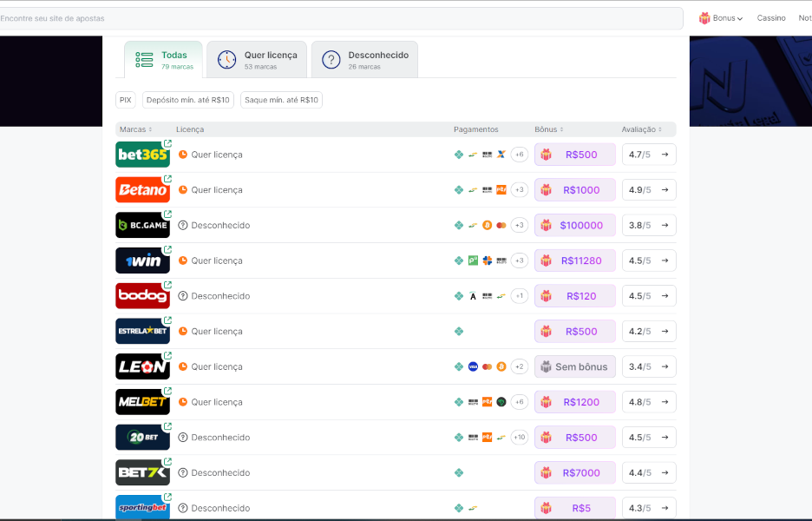This screenshot has height=521, width=812.
Task: Switch to the Todas tab
Action: tap(164, 60)
